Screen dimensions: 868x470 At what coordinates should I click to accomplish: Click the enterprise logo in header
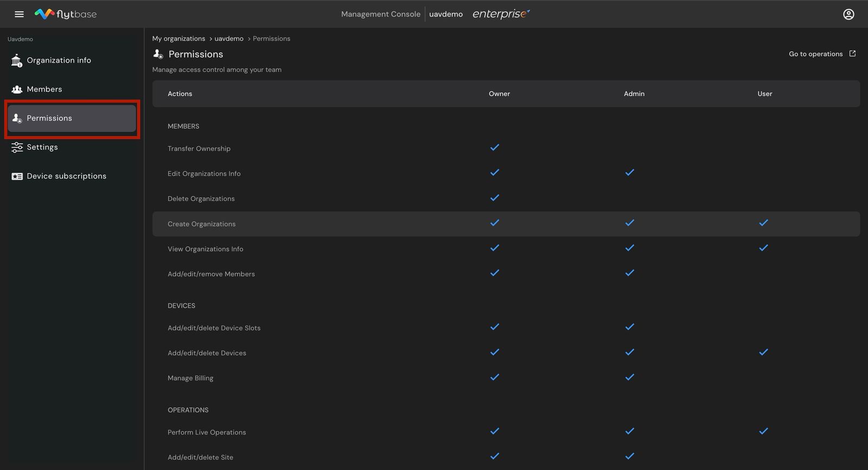[x=501, y=14]
